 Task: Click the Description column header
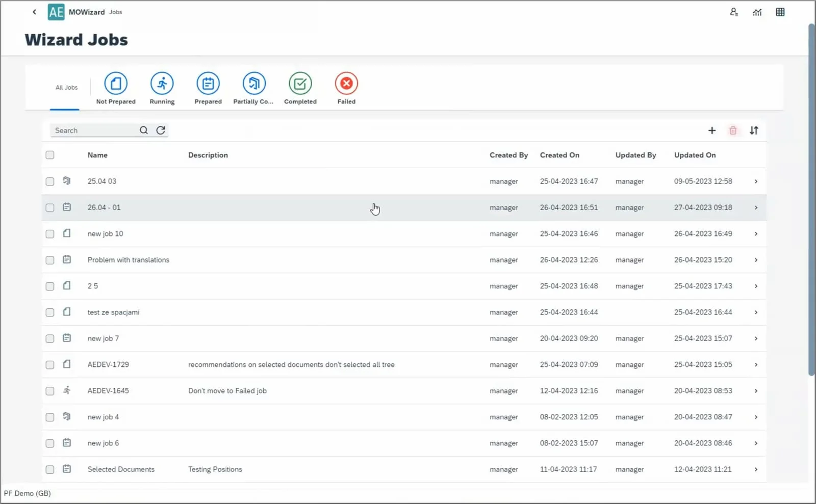pyautogui.click(x=208, y=155)
